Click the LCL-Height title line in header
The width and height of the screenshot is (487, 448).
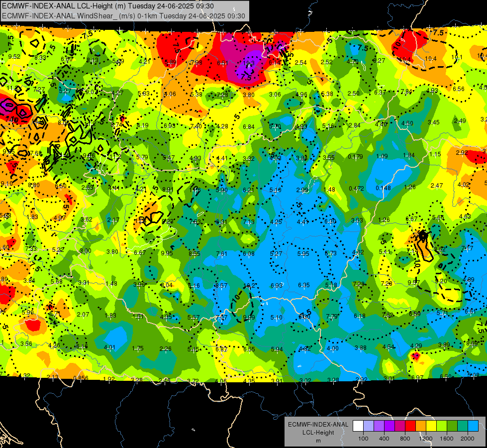tap(108, 6)
